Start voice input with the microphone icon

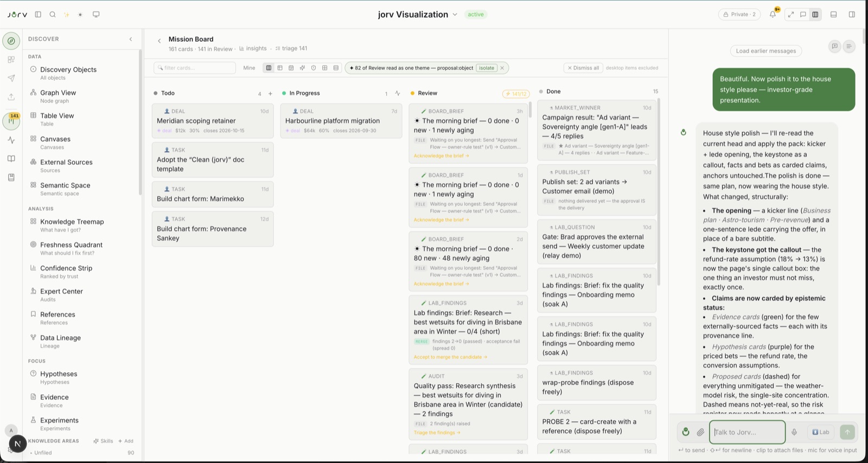coord(794,432)
